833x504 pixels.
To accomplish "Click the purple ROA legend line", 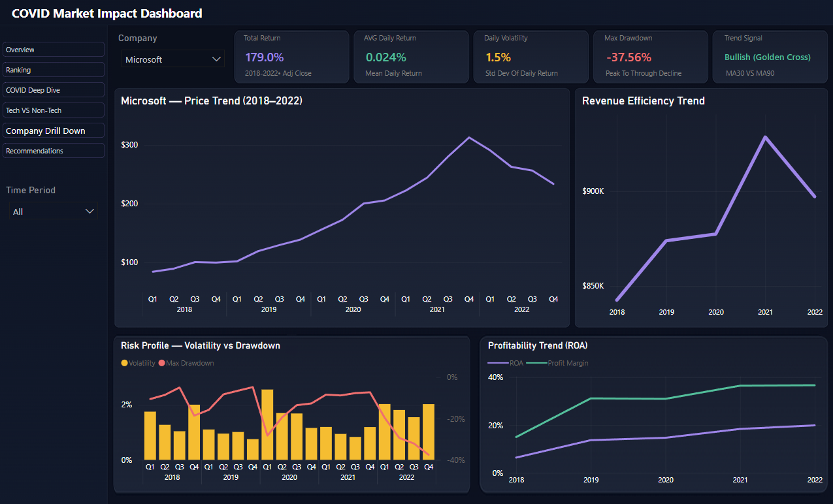I will [497, 363].
